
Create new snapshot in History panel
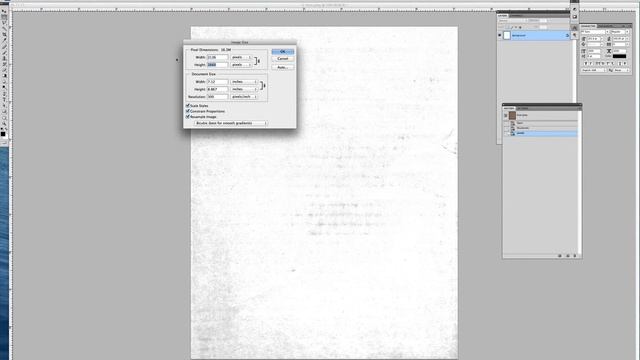pyautogui.click(x=567, y=256)
